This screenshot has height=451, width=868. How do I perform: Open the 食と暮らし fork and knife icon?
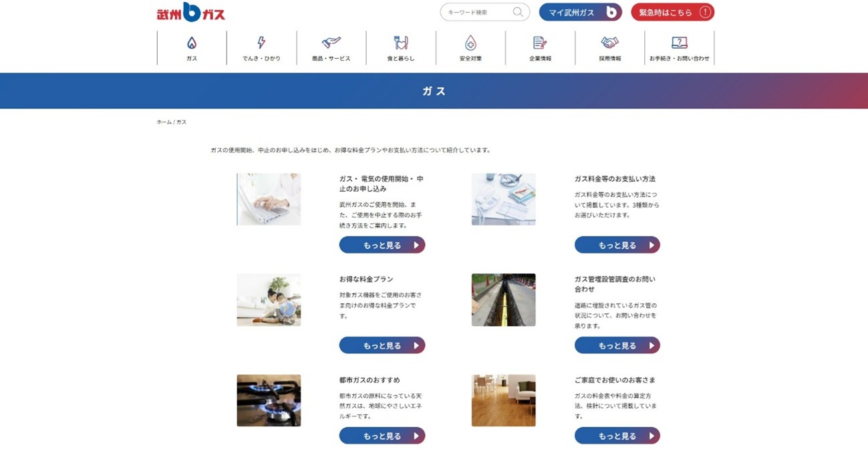[x=401, y=43]
